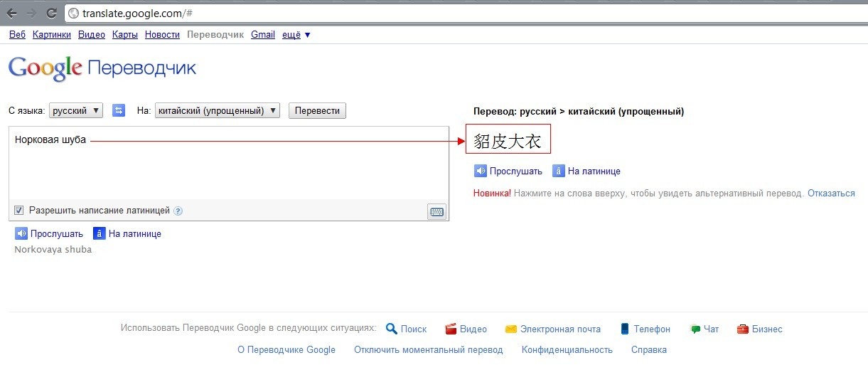868x370 pixels.
Task: Open 'О Переводчике Google' link
Action: [286, 349]
